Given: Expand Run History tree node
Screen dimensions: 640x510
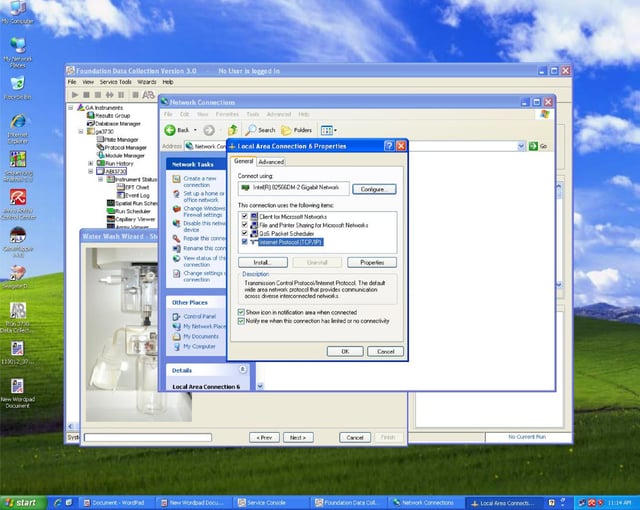Looking at the screenshot, I should (91, 163).
